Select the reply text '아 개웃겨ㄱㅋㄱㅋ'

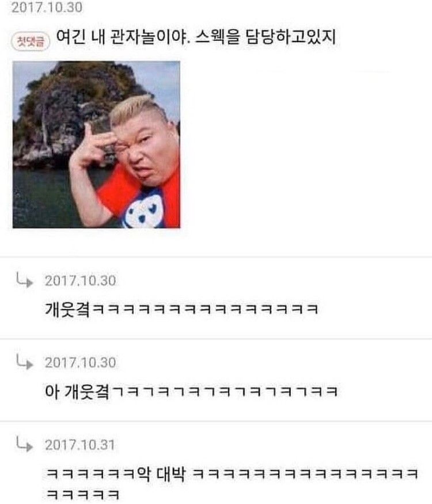click(x=192, y=391)
